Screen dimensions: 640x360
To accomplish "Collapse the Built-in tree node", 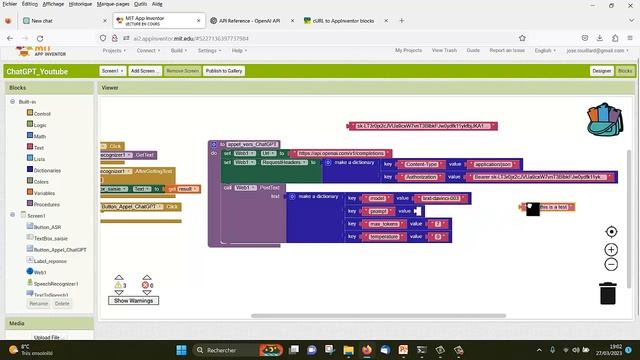I will [x=13, y=102].
